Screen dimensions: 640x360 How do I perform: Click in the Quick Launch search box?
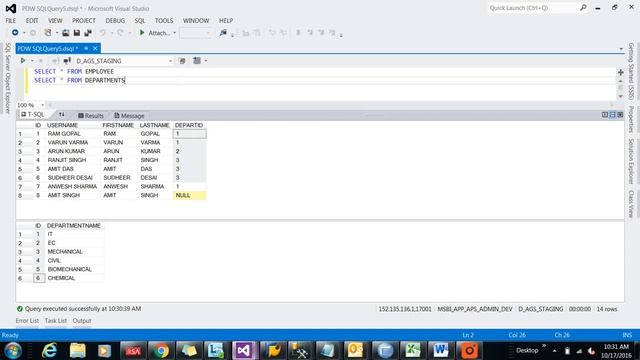(x=533, y=8)
